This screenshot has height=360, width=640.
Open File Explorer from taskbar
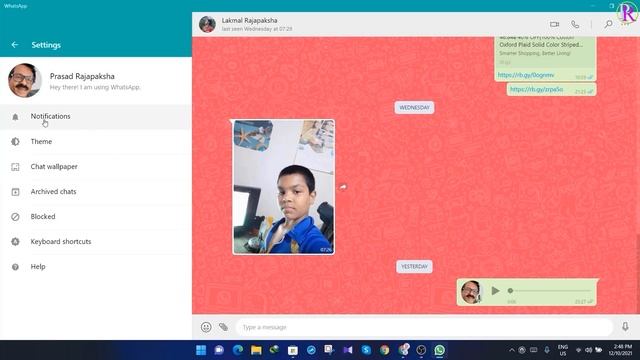256,350
